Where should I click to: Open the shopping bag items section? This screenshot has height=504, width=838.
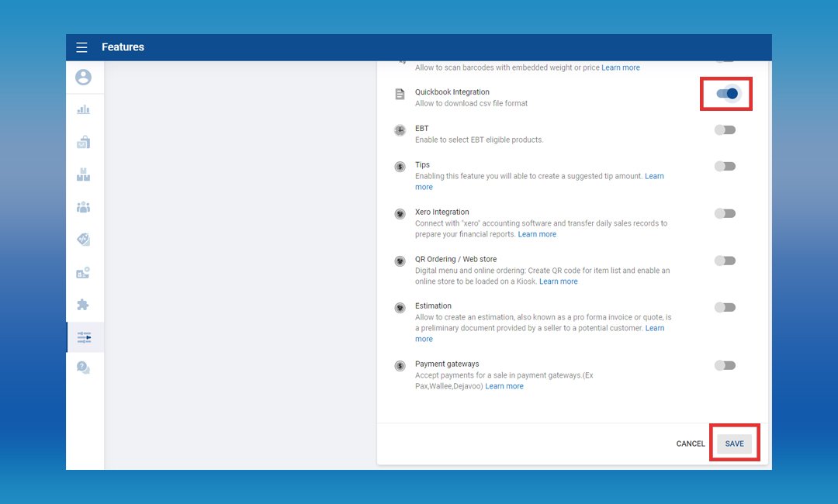(x=83, y=142)
